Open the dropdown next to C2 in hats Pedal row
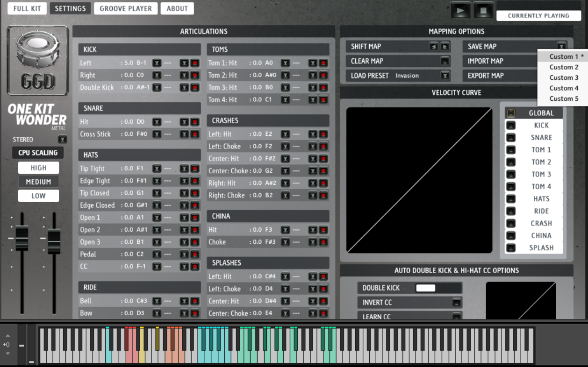The height and width of the screenshot is (367, 588). click(157, 254)
